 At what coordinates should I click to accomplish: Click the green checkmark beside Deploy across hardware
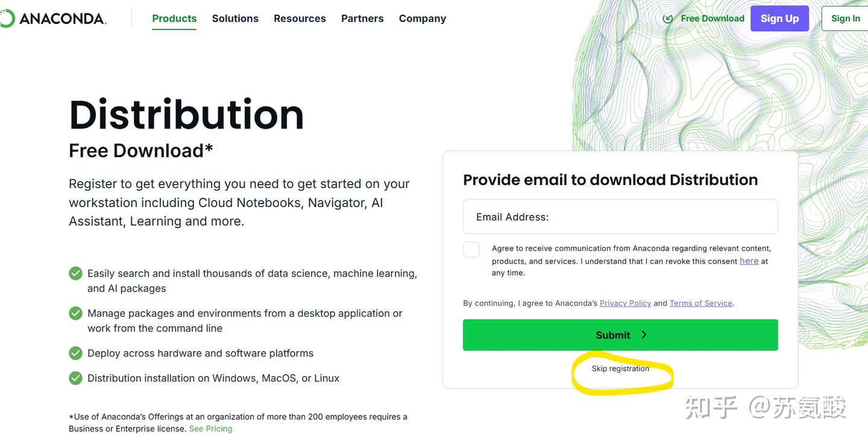(x=75, y=353)
